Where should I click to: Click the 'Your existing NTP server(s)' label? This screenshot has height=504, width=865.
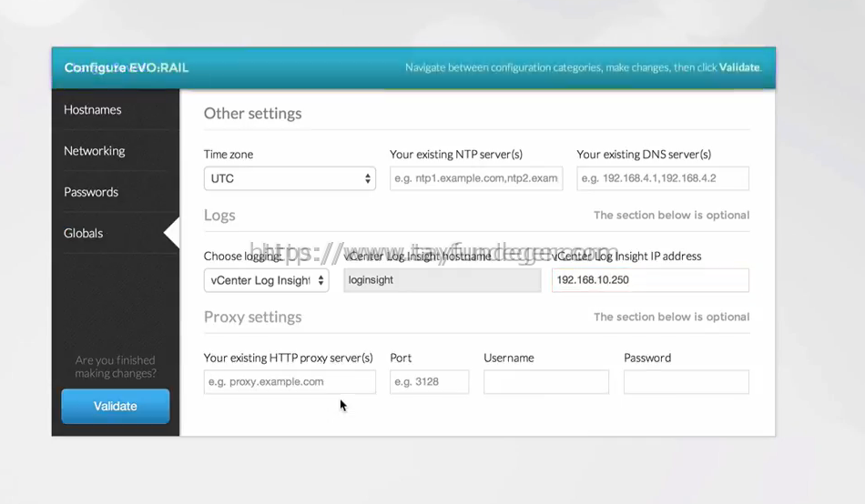(x=456, y=155)
